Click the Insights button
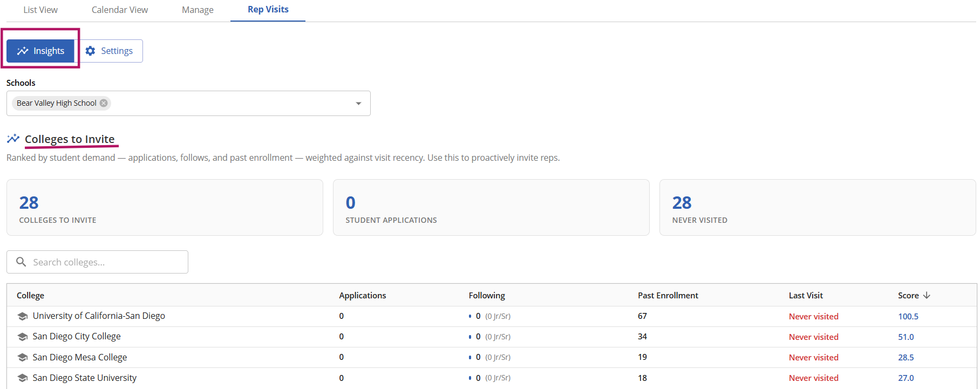The image size is (980, 389). click(x=40, y=51)
